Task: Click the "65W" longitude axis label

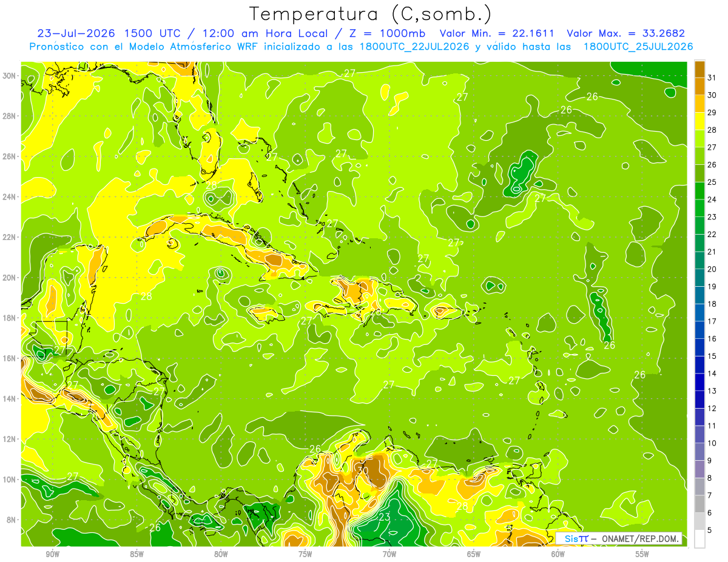Action: pos(474,554)
